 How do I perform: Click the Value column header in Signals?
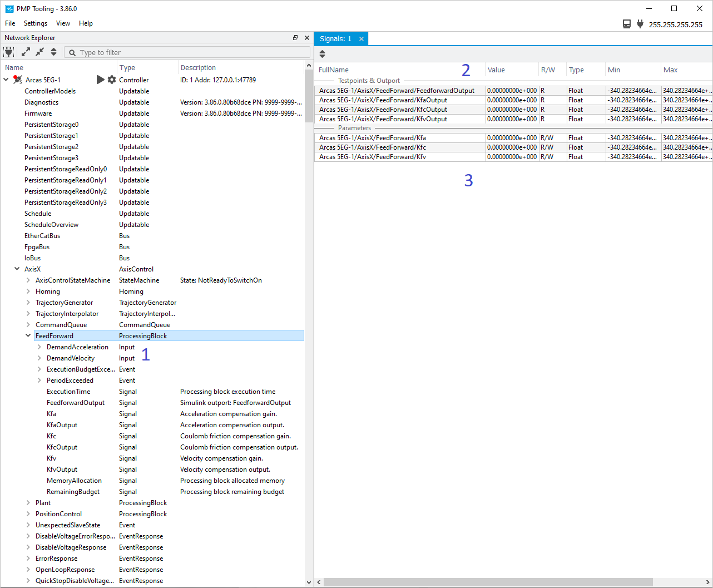coord(511,70)
